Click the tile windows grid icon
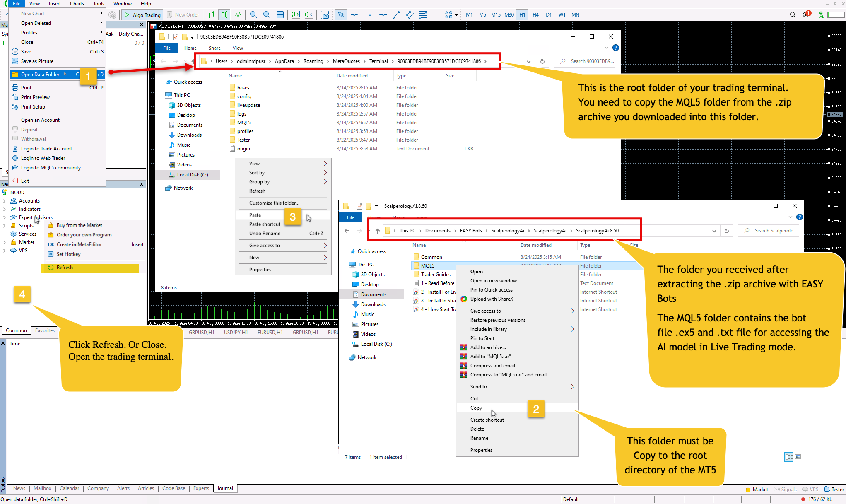Viewport: 846px width, 504px height. tap(280, 15)
